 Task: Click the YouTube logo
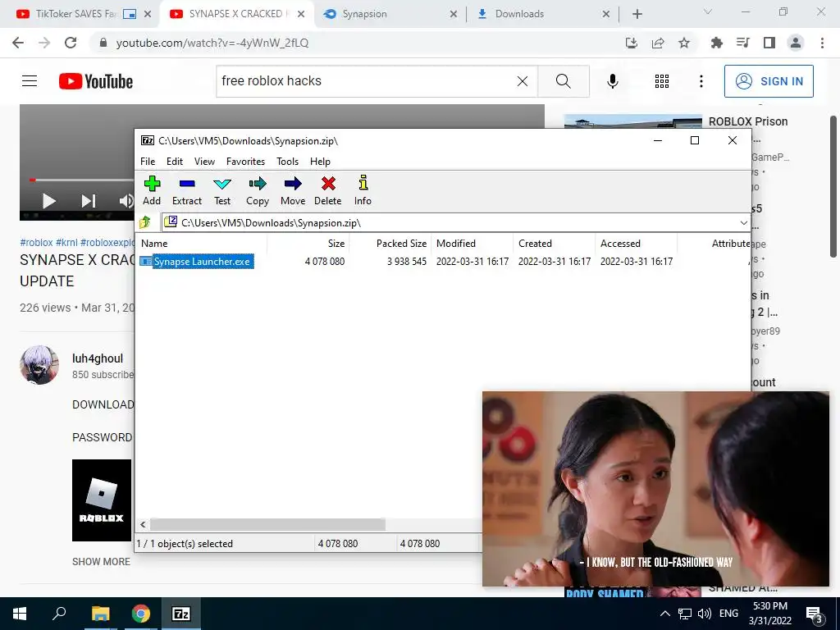(x=96, y=81)
